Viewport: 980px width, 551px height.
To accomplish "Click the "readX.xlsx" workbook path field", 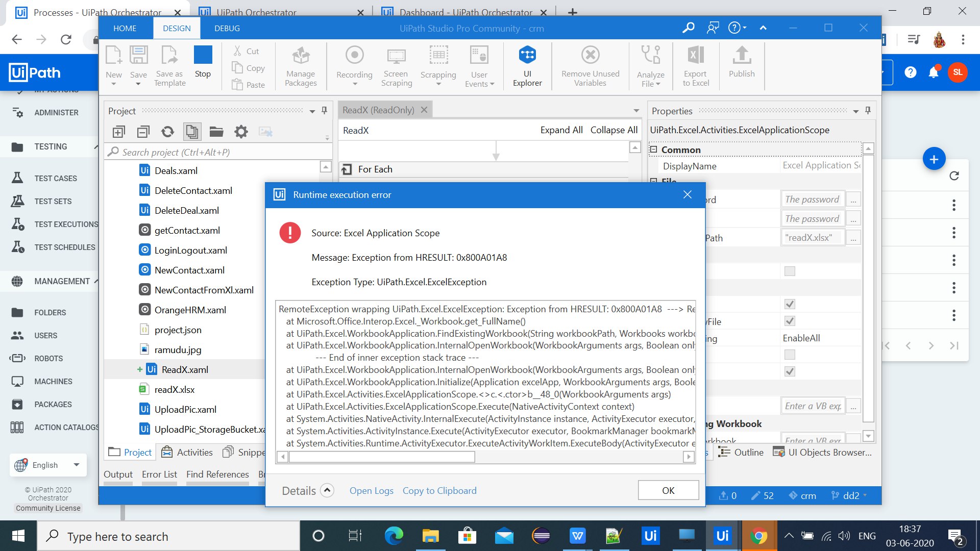I will [x=813, y=237].
